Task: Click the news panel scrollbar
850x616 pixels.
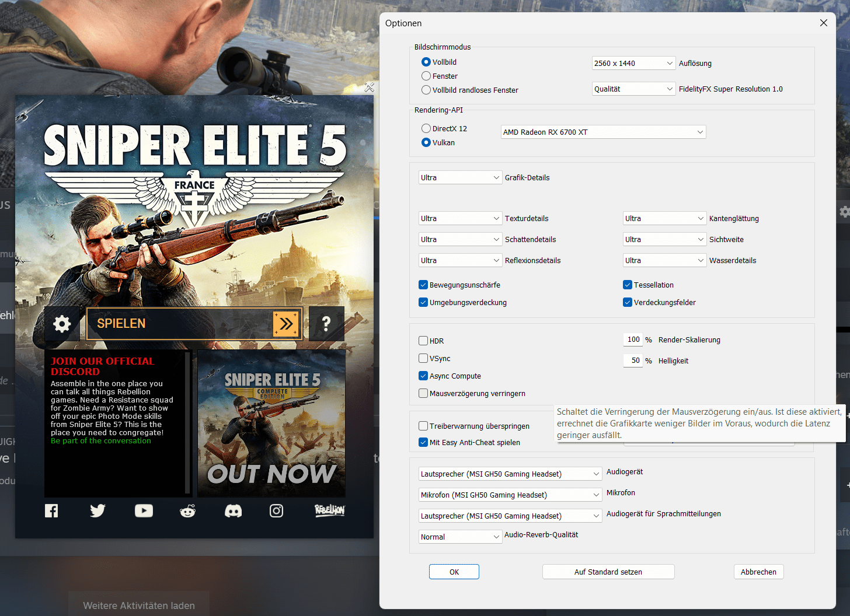Action: [187, 422]
